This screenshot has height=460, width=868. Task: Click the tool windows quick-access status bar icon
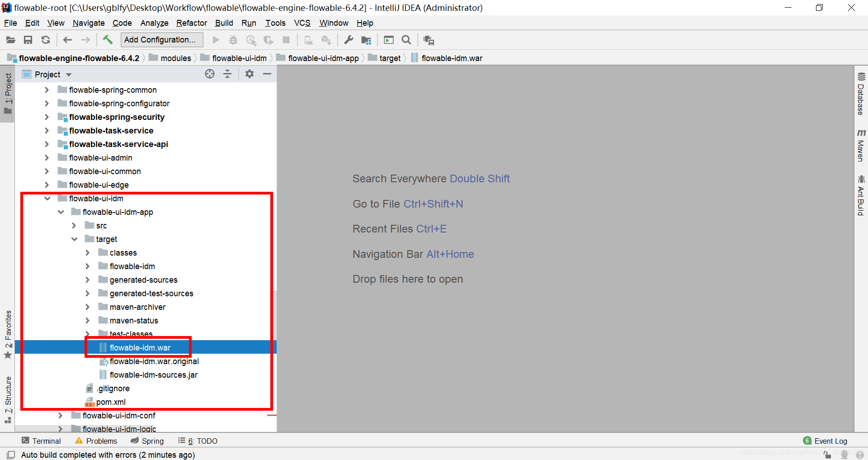[x=11, y=455]
